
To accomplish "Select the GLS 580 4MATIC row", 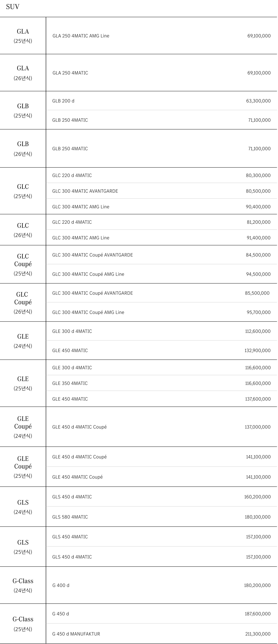I will coord(162,517).
